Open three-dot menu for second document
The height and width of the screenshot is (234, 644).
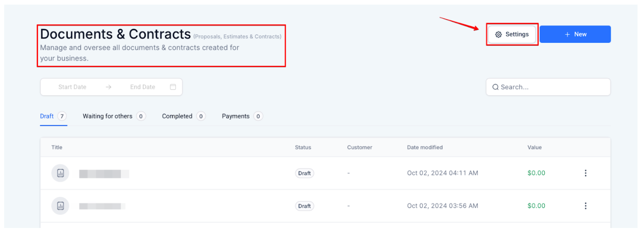(x=586, y=206)
